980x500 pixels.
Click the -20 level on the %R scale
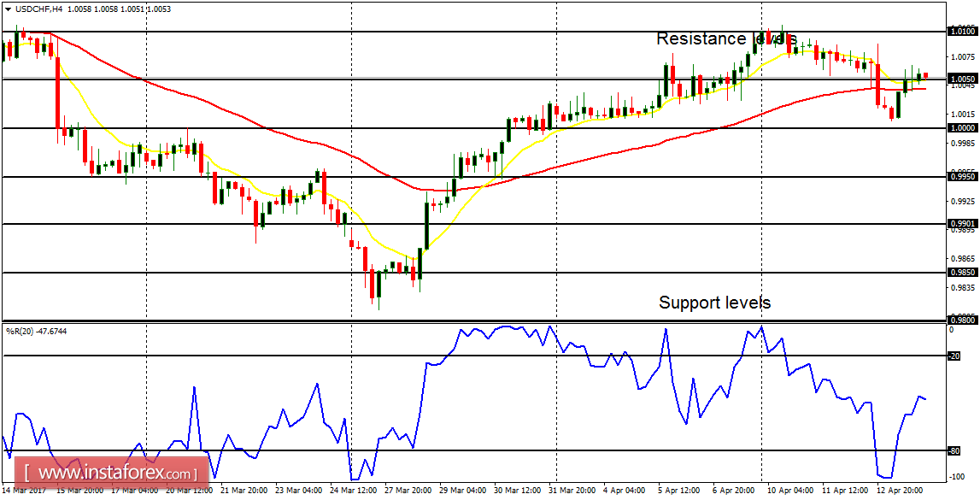[x=954, y=356]
